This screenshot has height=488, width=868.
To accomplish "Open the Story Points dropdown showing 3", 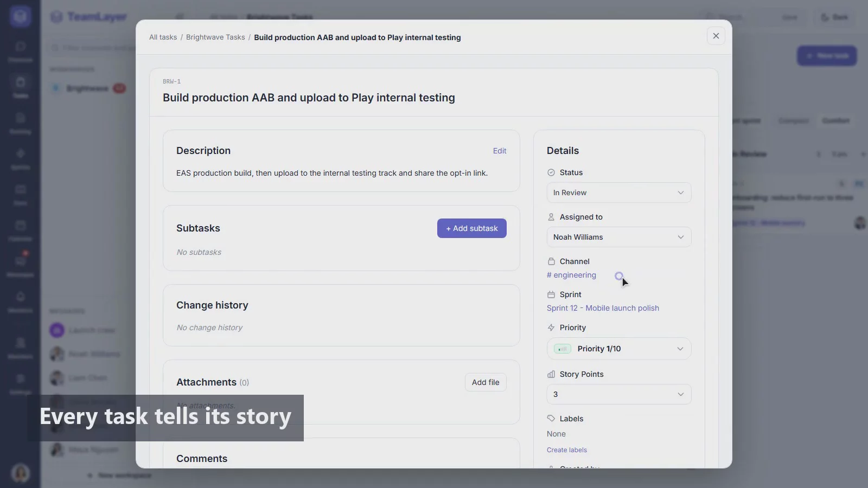I will tap(619, 394).
